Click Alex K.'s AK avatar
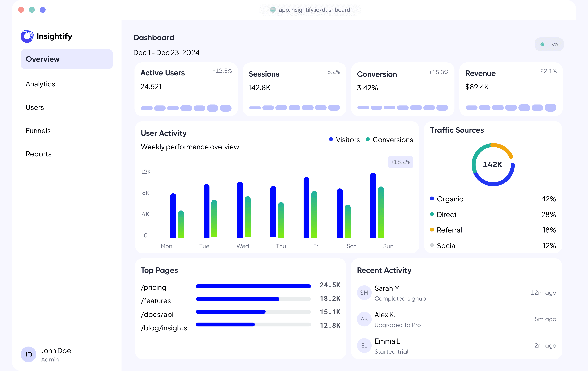Viewport: 588px width, 371px height. (x=364, y=319)
